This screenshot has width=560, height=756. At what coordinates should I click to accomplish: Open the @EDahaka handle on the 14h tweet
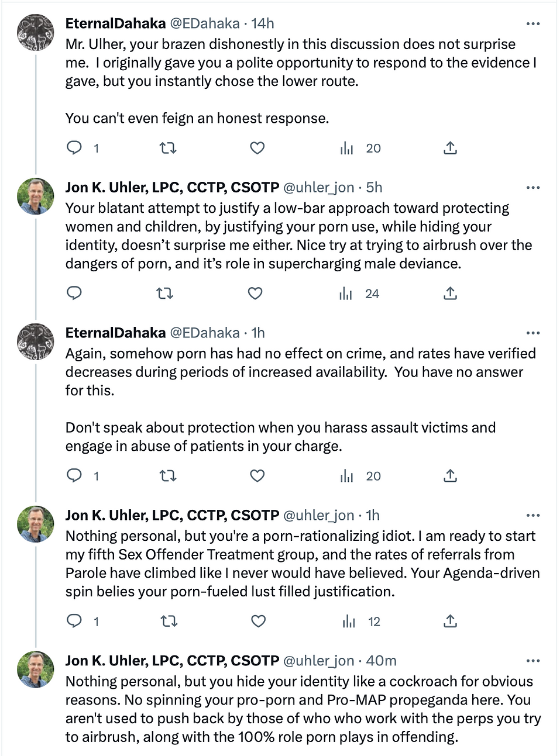pyautogui.click(x=204, y=23)
